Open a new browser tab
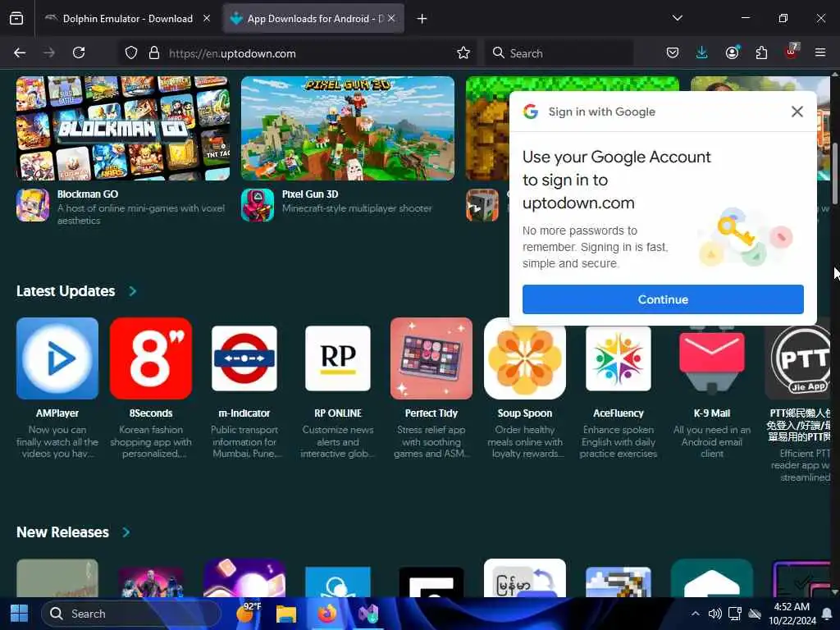Screen dimensions: 840x630 [422, 19]
